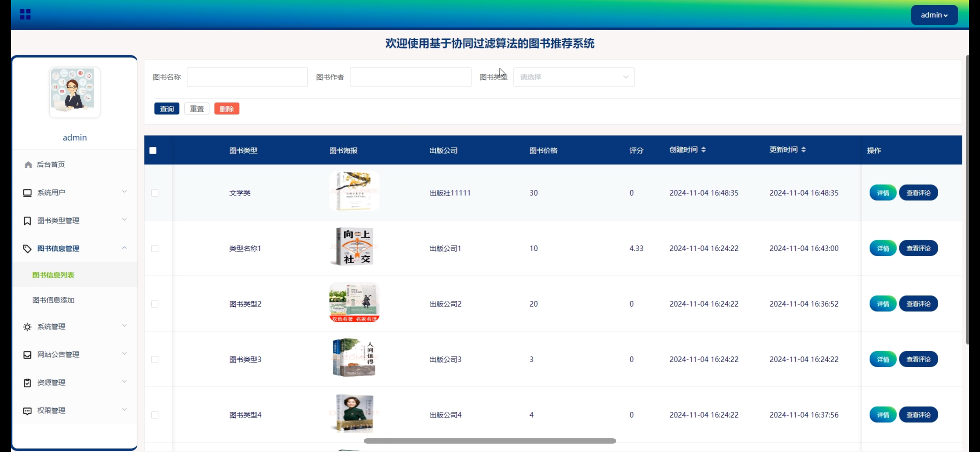Click the bookmark icon for 图书类型管理
Viewport: 980px width, 452px height.
pos(27,221)
